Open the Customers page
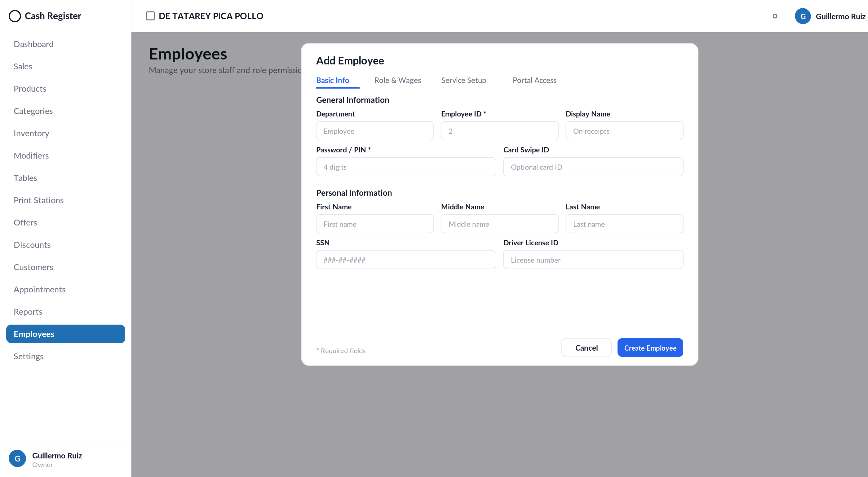Viewport: 868px width, 477px height. (x=66, y=267)
